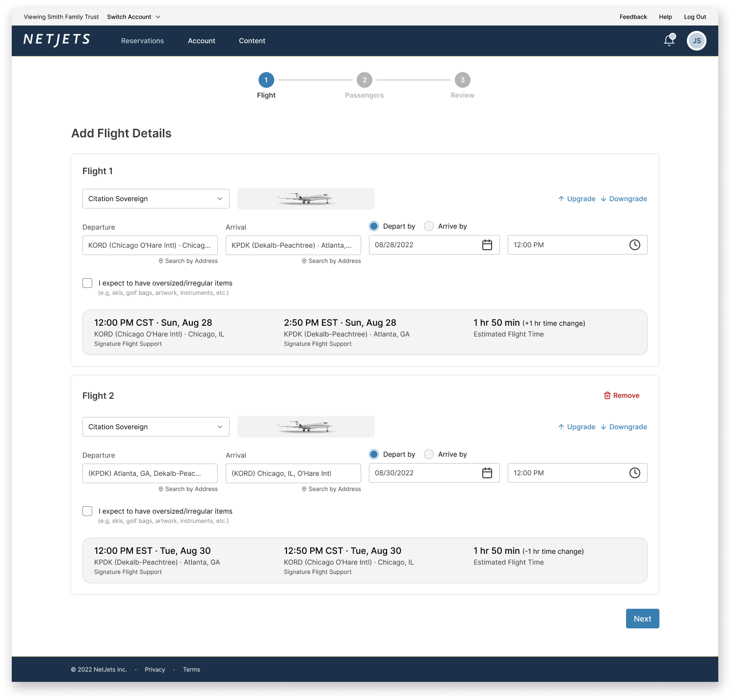Image resolution: width=733 pixels, height=700 pixels.
Task: Click the 08/28/2022 date field
Action: coord(434,245)
